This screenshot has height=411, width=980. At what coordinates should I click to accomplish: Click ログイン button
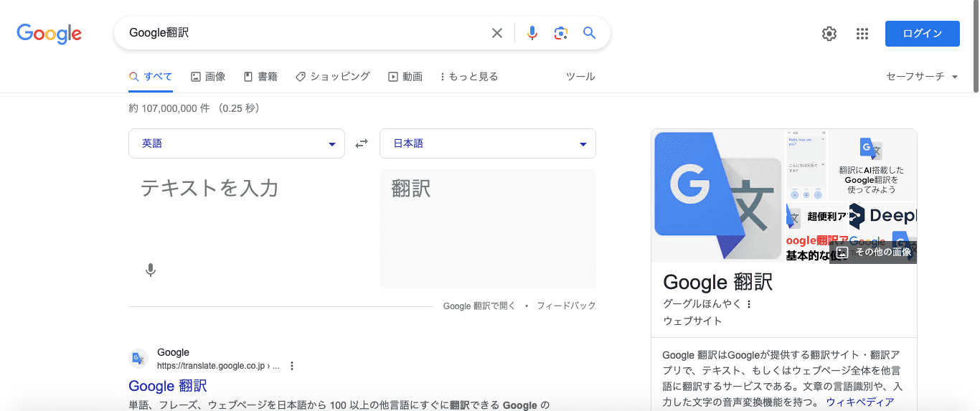923,34
